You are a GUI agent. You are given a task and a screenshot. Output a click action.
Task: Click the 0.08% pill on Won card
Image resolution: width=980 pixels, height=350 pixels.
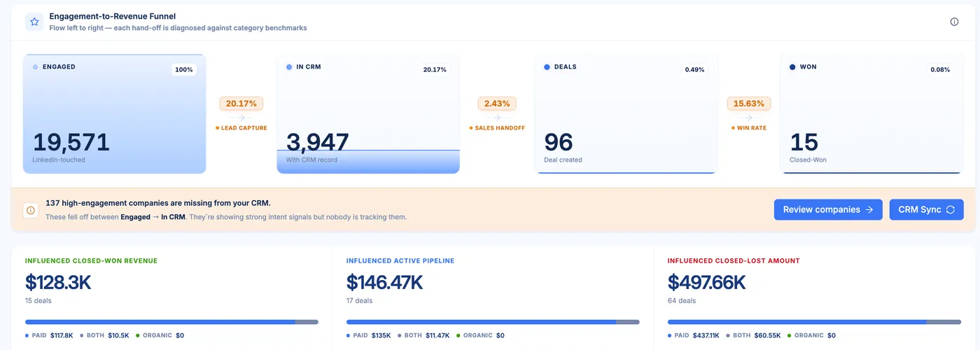(940, 69)
